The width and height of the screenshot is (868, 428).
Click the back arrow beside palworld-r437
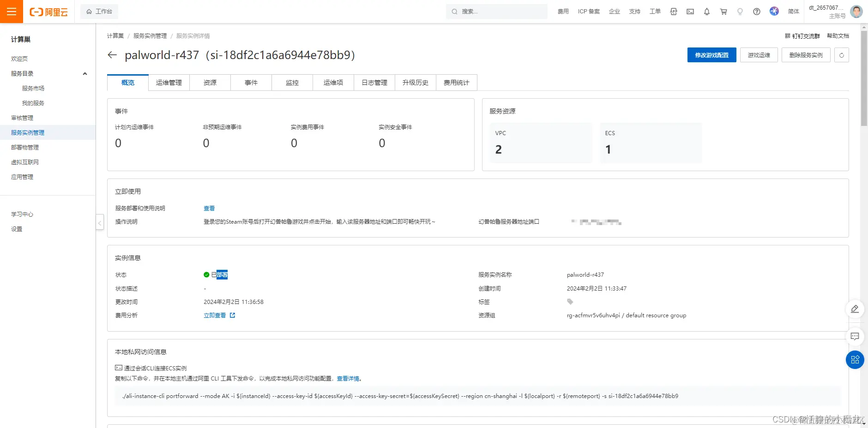[112, 55]
